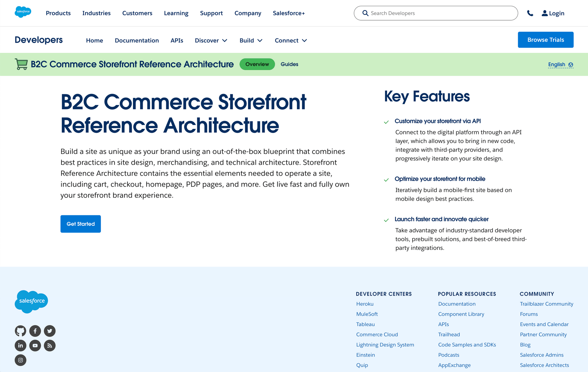Open the YouTube social icon
The width and height of the screenshot is (588, 372).
pos(35,345)
